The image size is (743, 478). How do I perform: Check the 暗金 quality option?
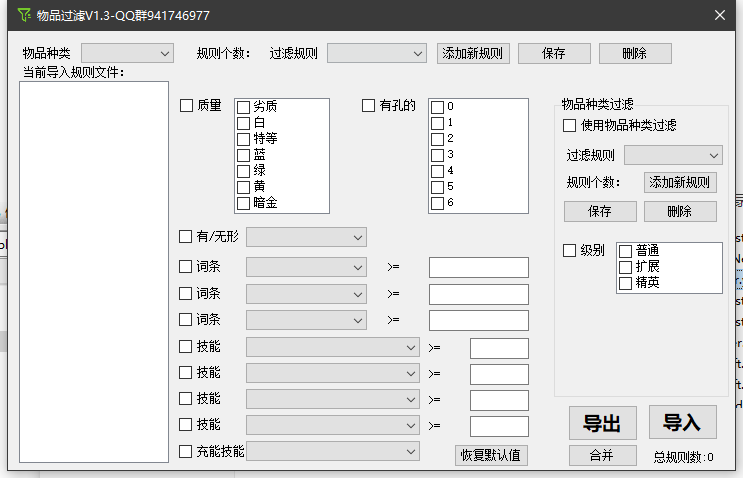tap(244, 203)
